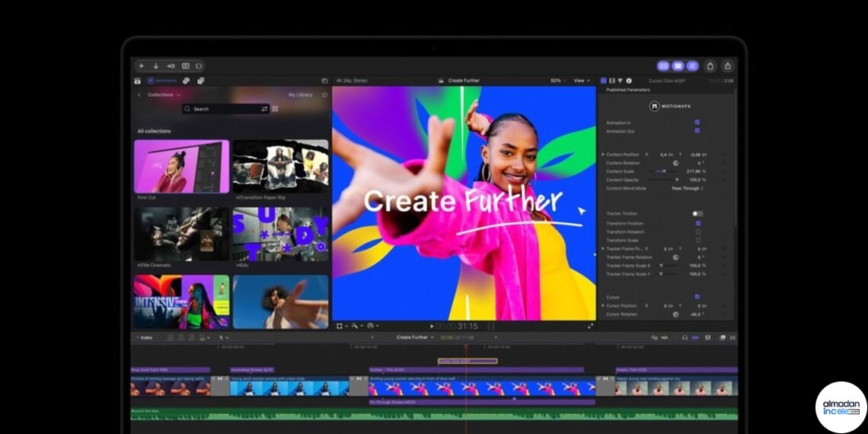Click the clip appearance icon above browser
Screen dimensions: 868x434
coord(324,81)
